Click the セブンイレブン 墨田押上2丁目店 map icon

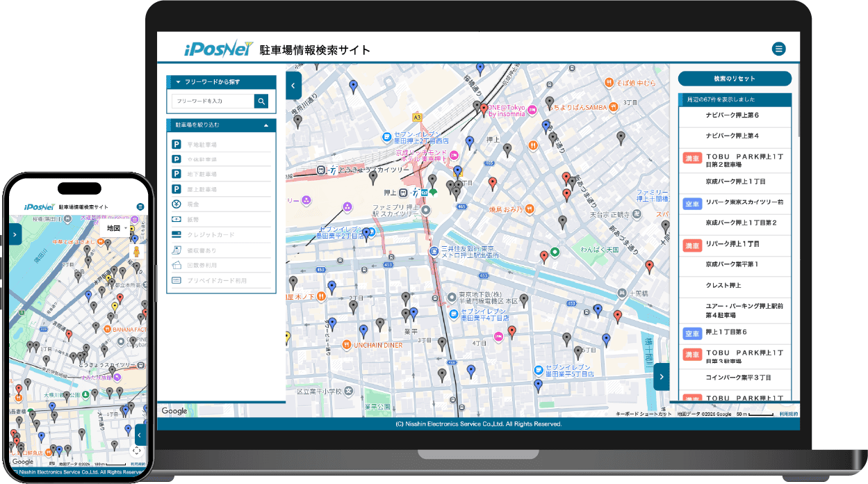pyautogui.click(x=388, y=136)
